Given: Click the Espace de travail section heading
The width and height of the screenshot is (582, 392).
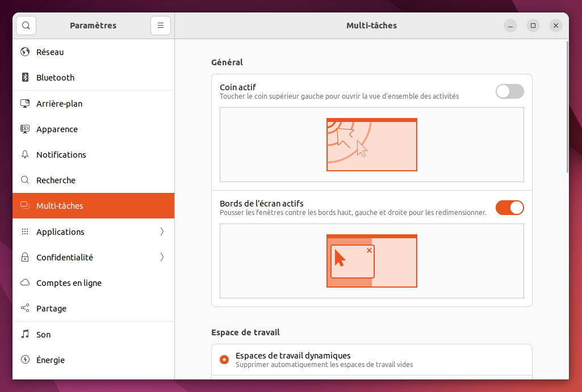Looking at the screenshot, I should click(245, 332).
